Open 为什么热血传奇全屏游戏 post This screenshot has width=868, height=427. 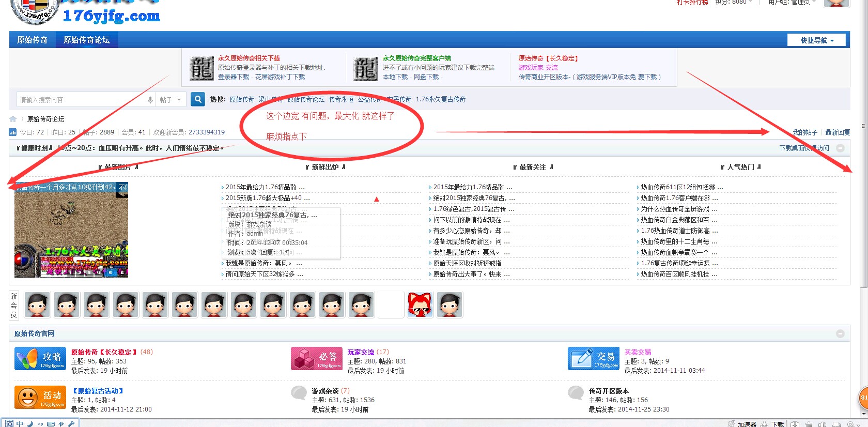[679, 209]
